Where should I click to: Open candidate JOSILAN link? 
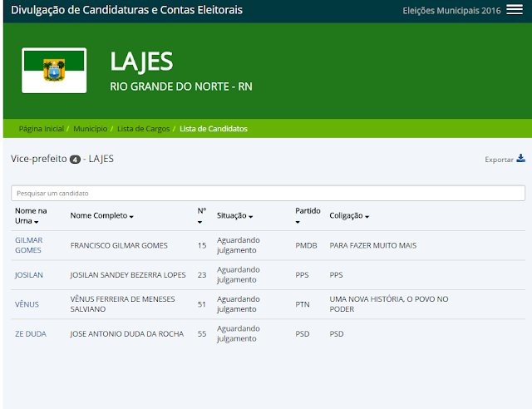click(x=29, y=274)
